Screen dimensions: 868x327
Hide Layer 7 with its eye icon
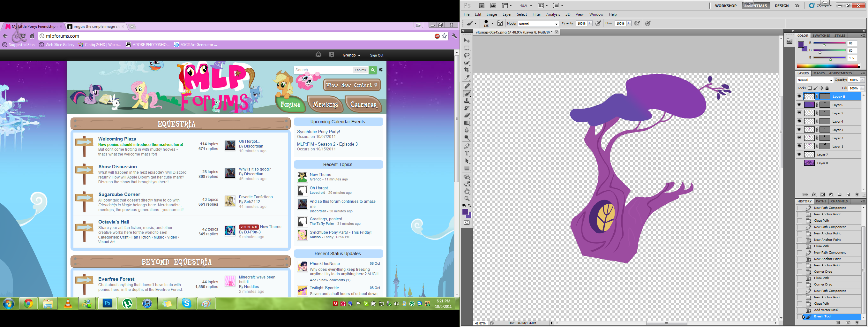point(799,154)
